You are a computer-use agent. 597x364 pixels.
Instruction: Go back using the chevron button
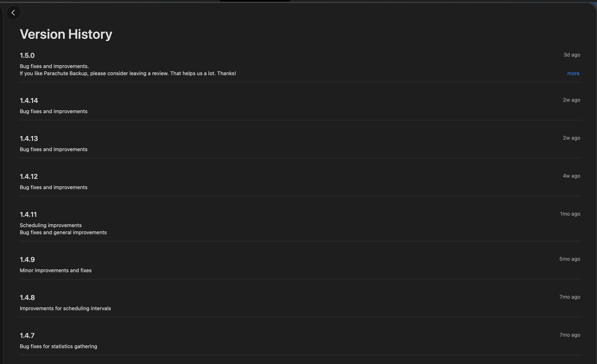click(x=13, y=13)
